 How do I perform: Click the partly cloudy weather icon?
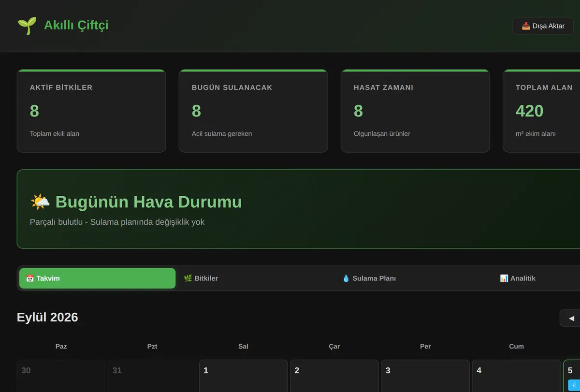pyautogui.click(x=40, y=202)
